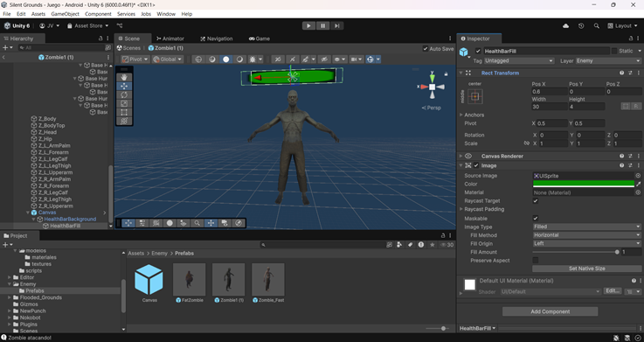Open the Pivot handle position dropdown
This screenshot has height=342, width=644.
(135, 59)
